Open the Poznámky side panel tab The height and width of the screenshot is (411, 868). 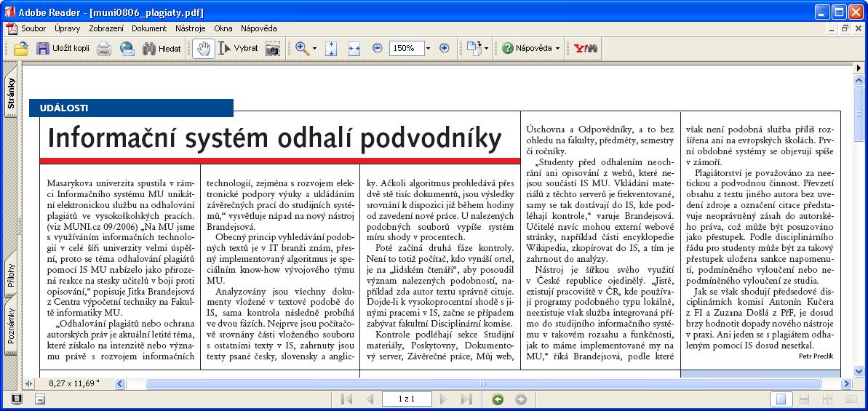(x=11, y=327)
